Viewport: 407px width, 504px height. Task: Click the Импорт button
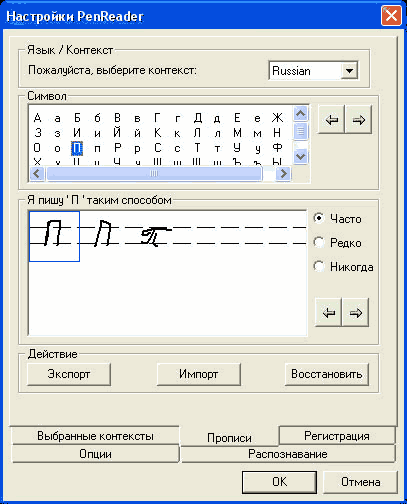coord(199,374)
